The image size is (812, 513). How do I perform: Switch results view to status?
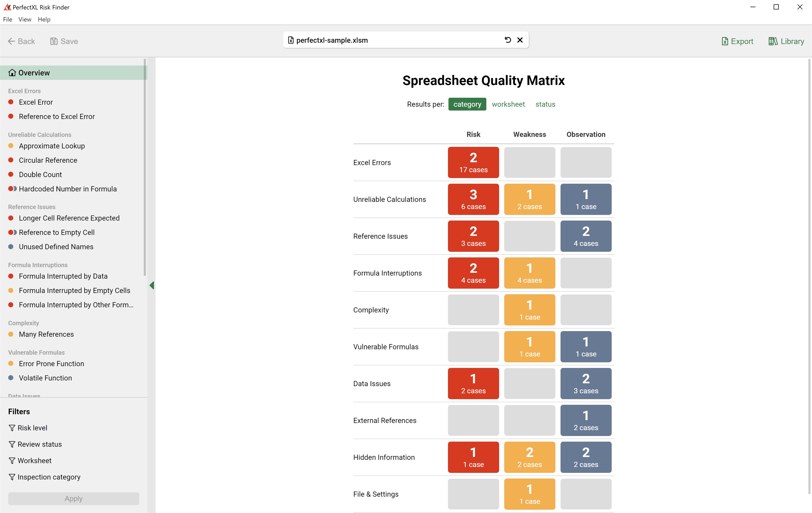pyautogui.click(x=545, y=104)
